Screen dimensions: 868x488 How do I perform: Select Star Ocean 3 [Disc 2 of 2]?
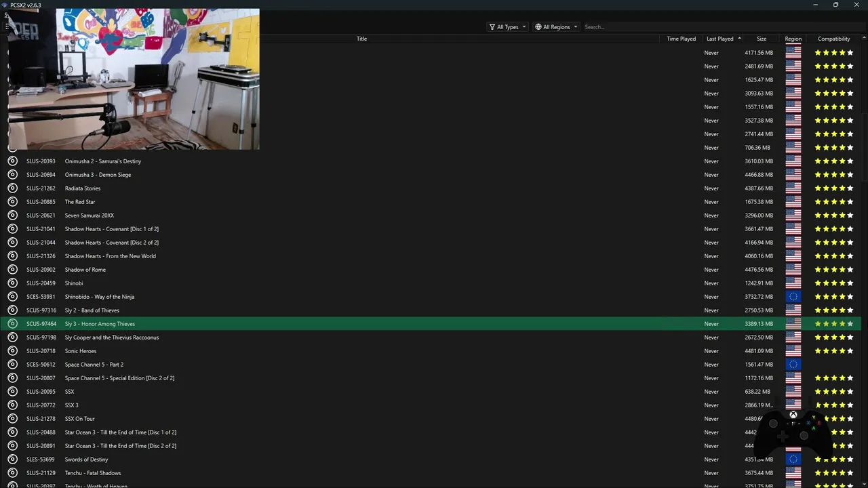coord(121,446)
